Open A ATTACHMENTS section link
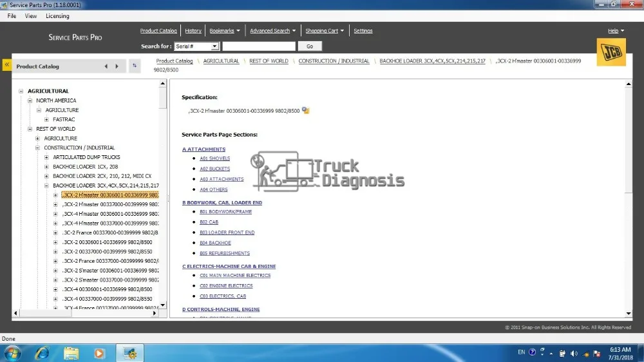The width and height of the screenshot is (644, 362). click(x=204, y=149)
